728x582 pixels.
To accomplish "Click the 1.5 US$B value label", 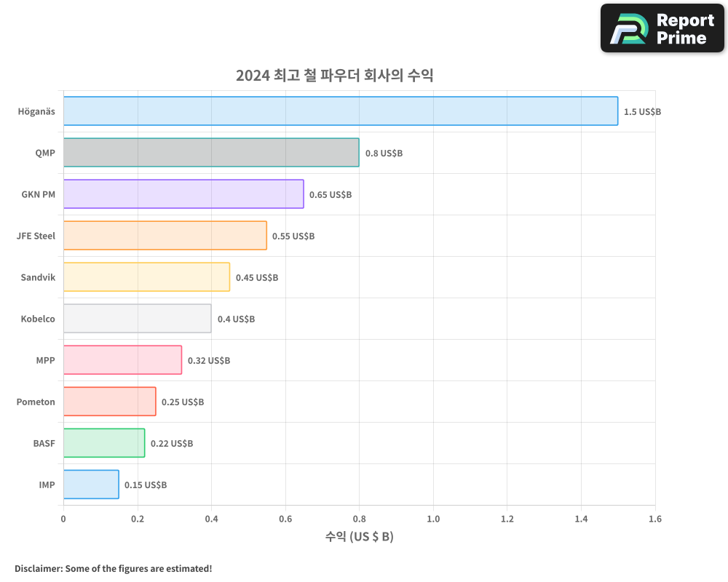I will click(x=642, y=112).
